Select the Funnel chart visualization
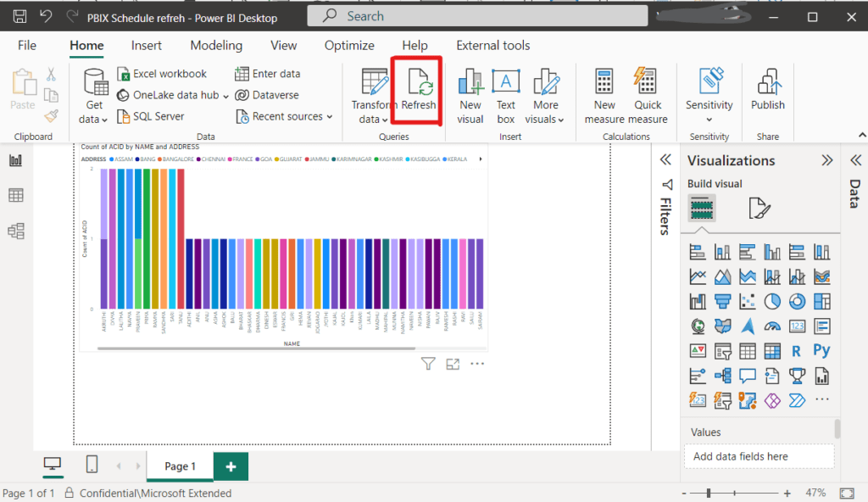The height and width of the screenshot is (502, 868). tap(722, 301)
